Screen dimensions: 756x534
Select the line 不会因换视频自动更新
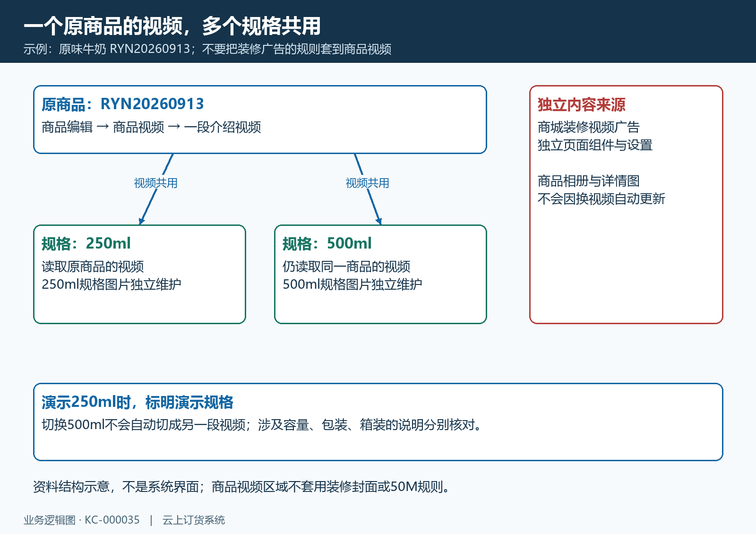pyautogui.click(x=601, y=199)
